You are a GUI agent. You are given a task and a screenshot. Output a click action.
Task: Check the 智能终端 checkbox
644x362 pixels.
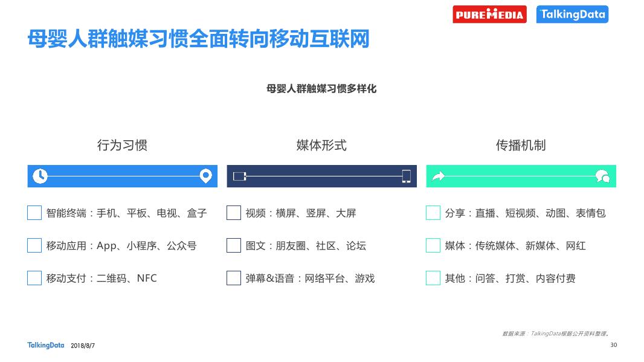tap(34, 213)
